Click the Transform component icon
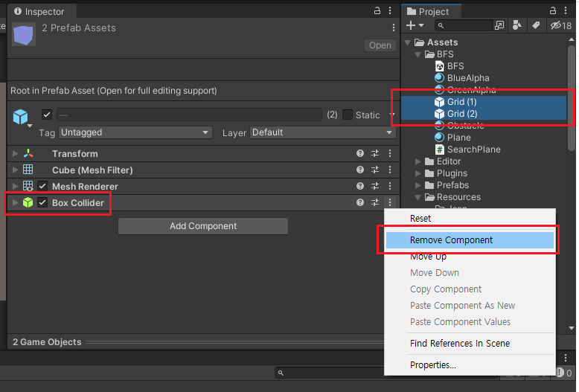Viewport: 579px width, 392px height. pos(28,153)
